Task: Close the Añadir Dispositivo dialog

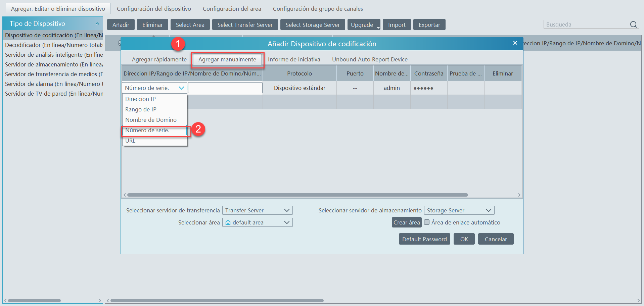Action: pyautogui.click(x=515, y=43)
